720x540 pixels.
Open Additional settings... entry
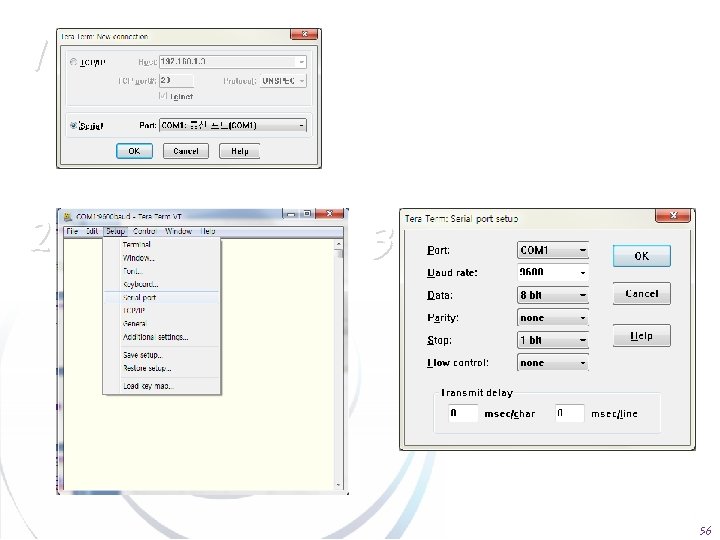tap(162, 337)
